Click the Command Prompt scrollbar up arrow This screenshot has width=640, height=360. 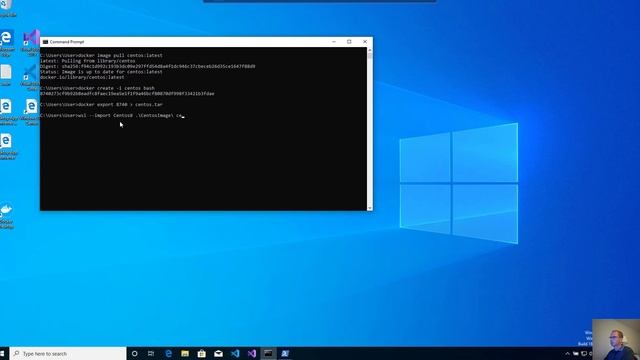(370, 50)
